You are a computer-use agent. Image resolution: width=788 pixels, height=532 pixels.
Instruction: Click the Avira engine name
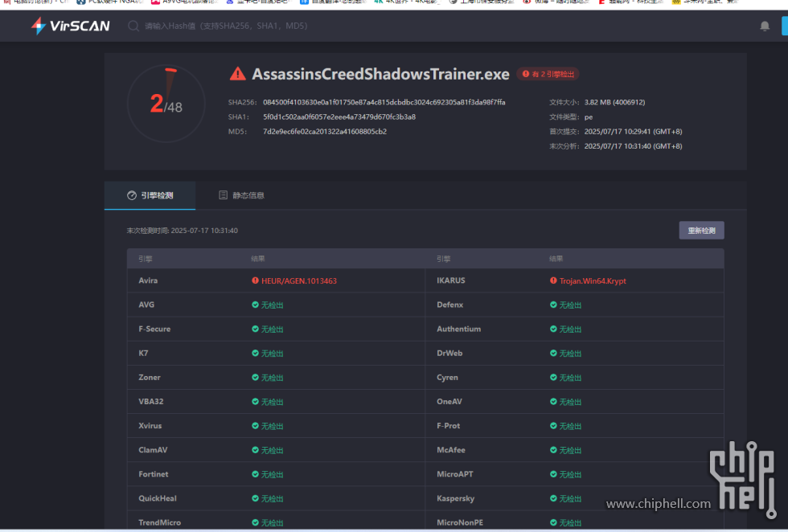pyautogui.click(x=148, y=280)
